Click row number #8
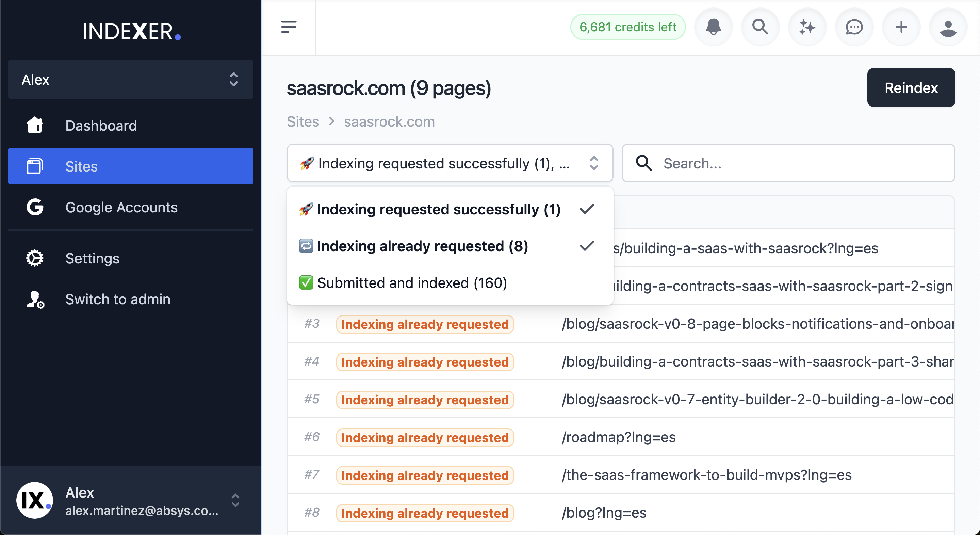The height and width of the screenshot is (535, 980). [312, 513]
